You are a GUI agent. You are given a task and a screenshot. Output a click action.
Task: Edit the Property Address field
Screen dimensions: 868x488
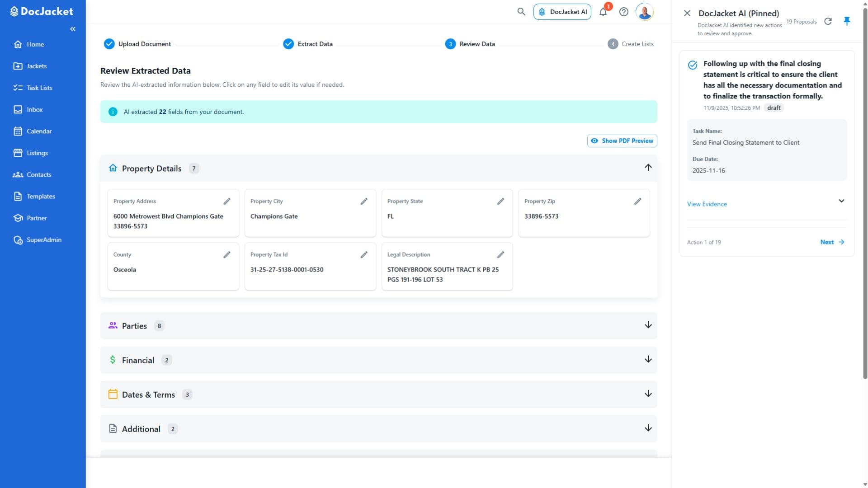coord(227,201)
